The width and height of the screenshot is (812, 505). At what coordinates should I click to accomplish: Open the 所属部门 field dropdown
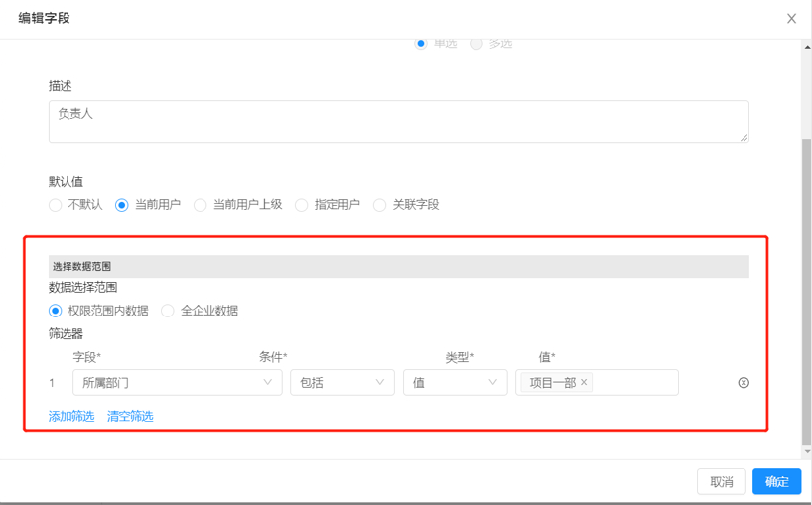click(177, 382)
